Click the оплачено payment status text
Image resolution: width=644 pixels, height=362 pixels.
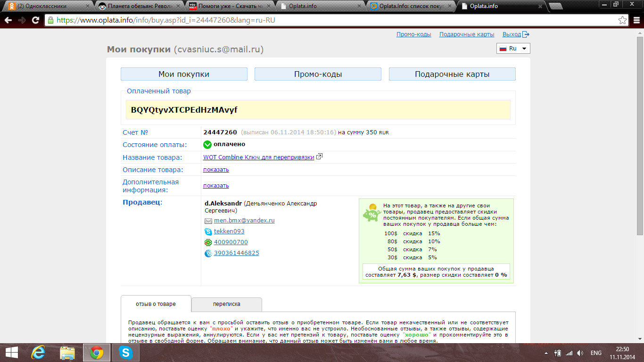coord(229,144)
